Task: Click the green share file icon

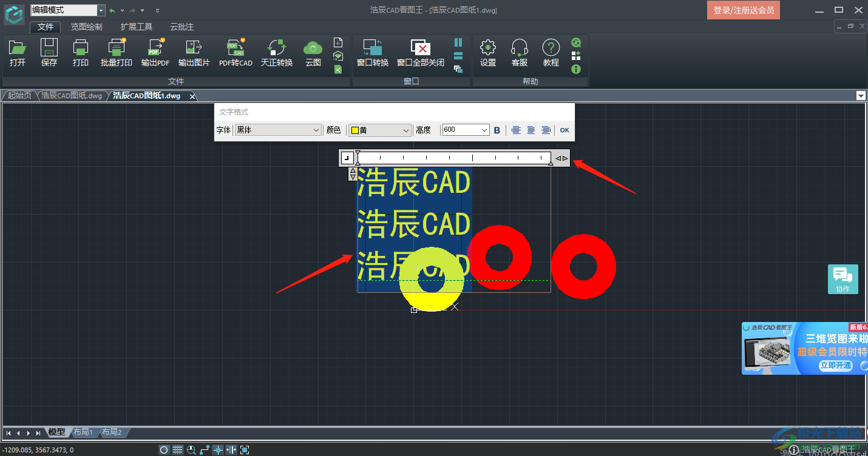Action: click(339, 69)
